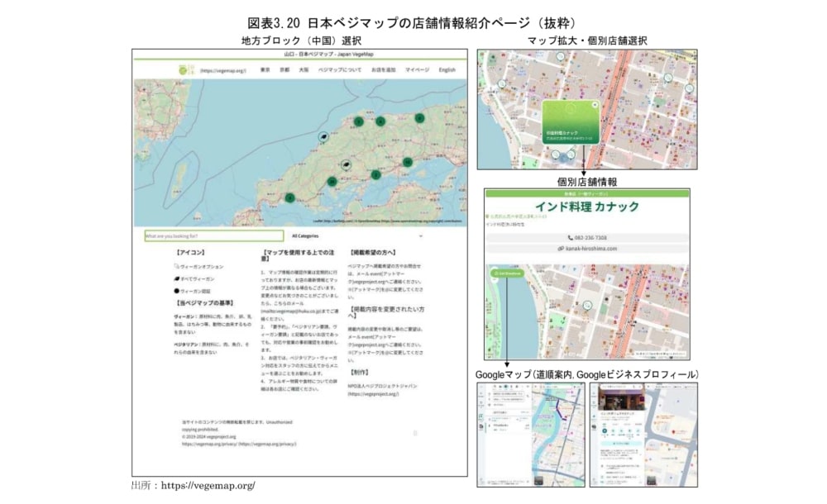Click the westernmost green cluster marker near Shimonoseki
Viewport: 827px width, 504px height.
point(289,197)
